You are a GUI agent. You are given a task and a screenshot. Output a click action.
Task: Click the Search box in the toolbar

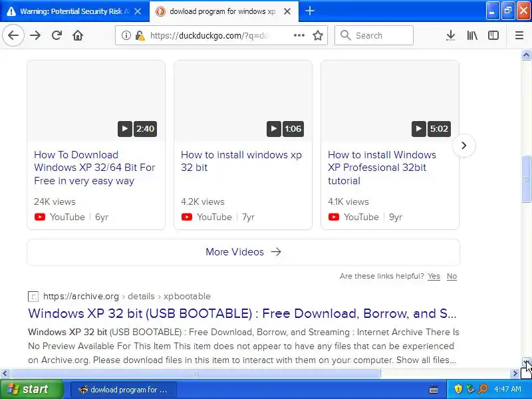pyautogui.click(x=374, y=35)
